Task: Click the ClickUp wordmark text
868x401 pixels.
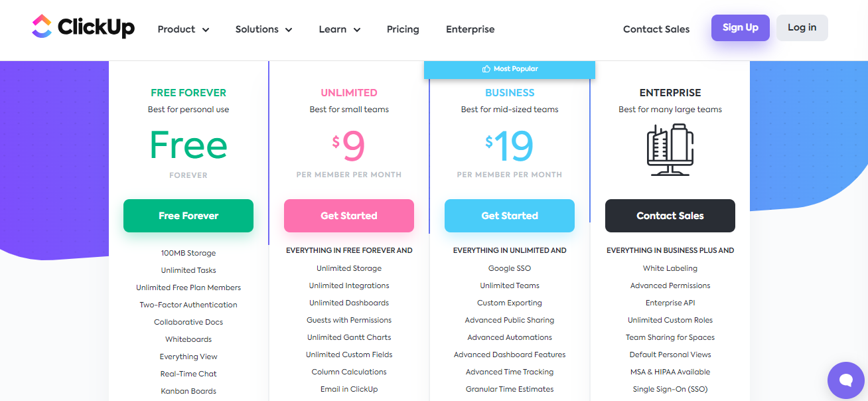Action: click(96, 27)
